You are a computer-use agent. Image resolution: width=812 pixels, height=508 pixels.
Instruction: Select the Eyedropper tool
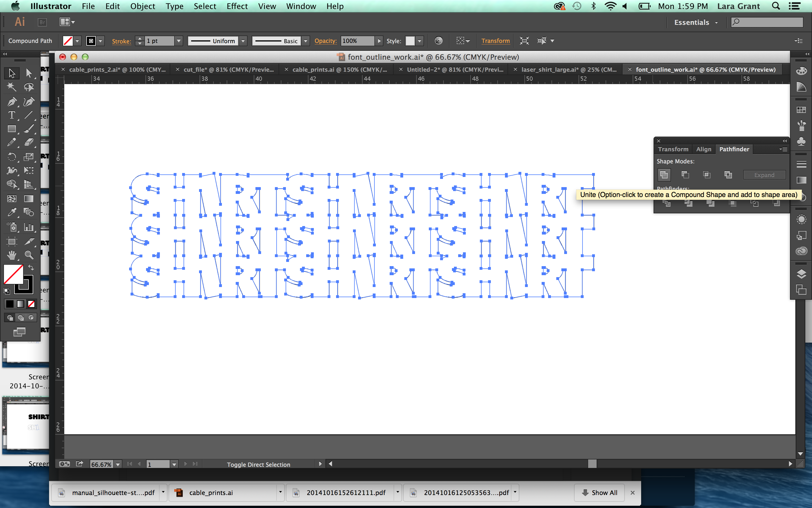coord(12,212)
